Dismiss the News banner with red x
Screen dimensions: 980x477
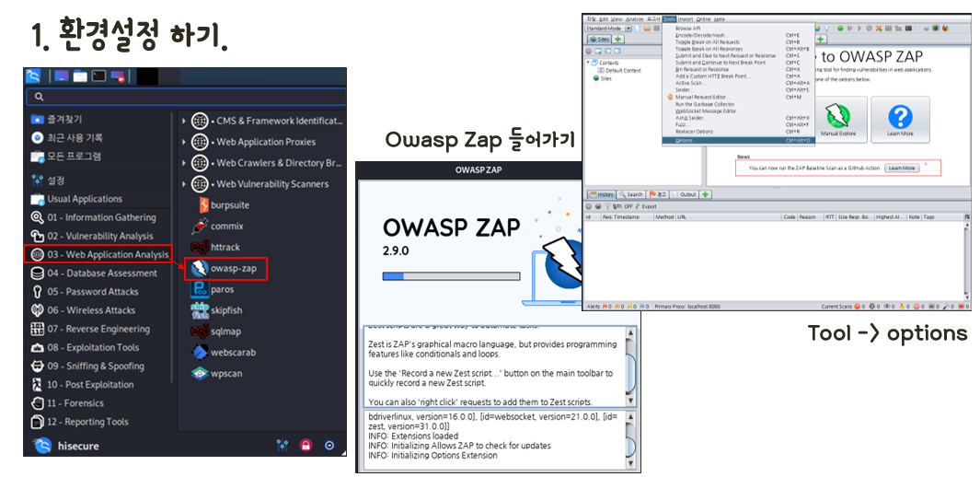[x=926, y=164]
